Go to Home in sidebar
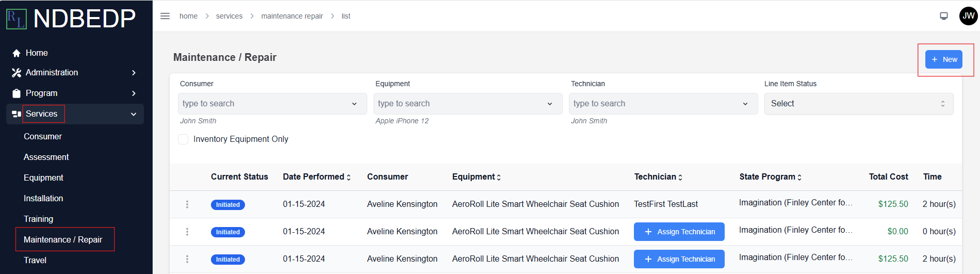Viewport: 980px width, 274px height. tap(37, 53)
